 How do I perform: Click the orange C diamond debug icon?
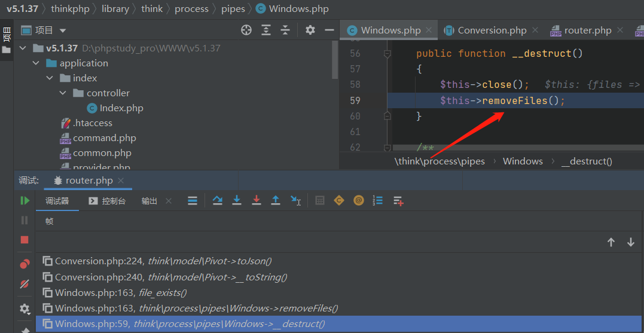pos(339,200)
